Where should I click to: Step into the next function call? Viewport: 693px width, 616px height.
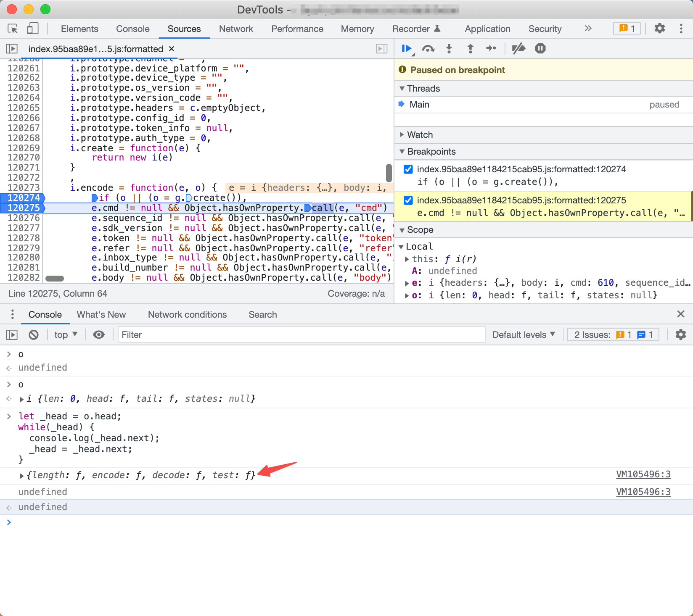tap(449, 48)
